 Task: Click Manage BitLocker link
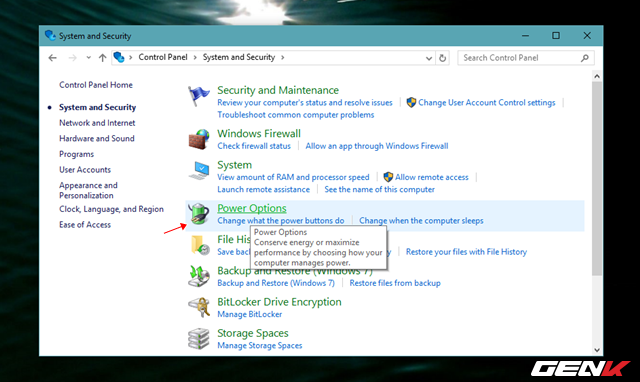[249, 314]
